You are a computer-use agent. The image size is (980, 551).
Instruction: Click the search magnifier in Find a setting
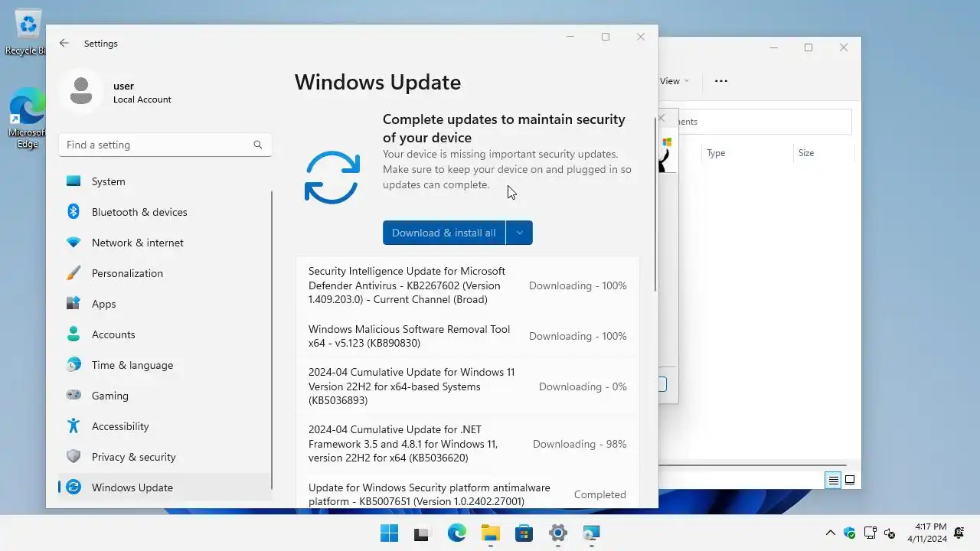click(258, 145)
